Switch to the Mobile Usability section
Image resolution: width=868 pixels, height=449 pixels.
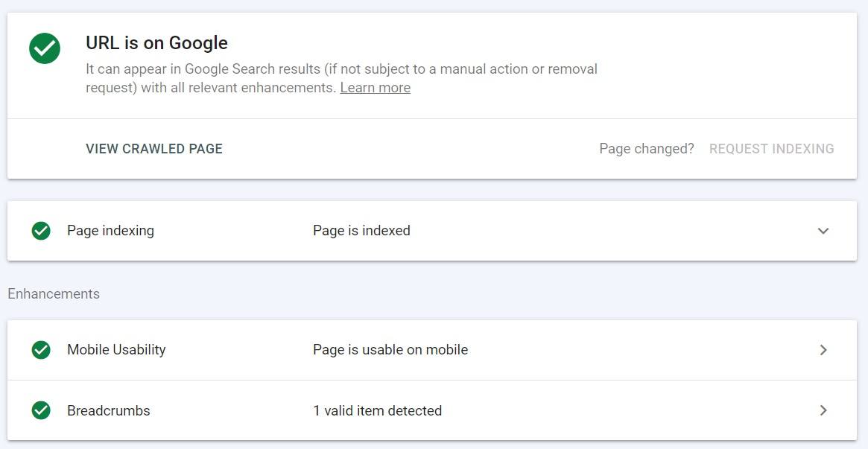tap(117, 349)
